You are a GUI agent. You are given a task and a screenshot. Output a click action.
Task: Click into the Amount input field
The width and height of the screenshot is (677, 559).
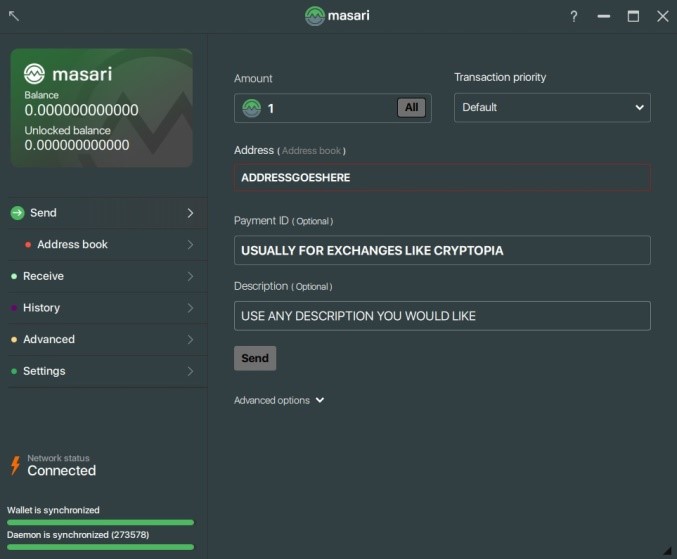(332, 108)
